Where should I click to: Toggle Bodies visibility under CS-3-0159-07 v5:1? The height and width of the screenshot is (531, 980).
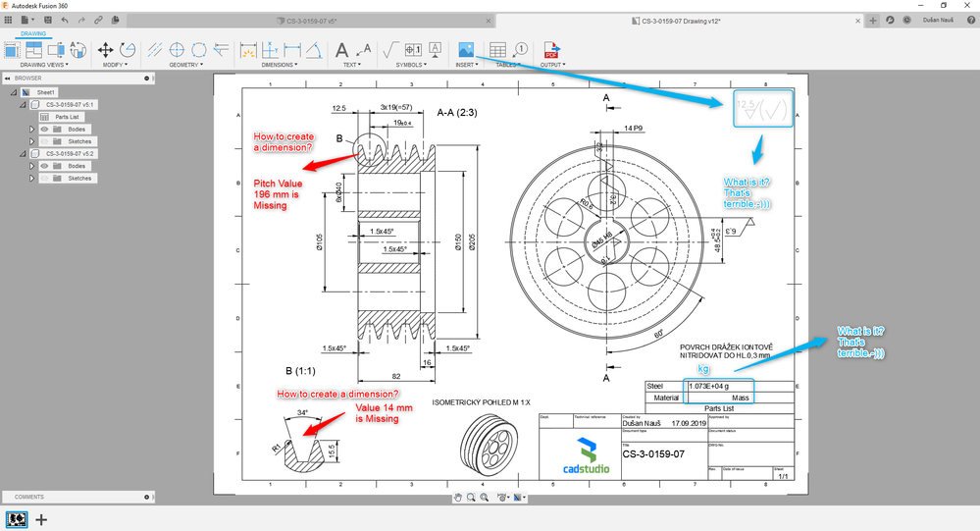point(44,130)
